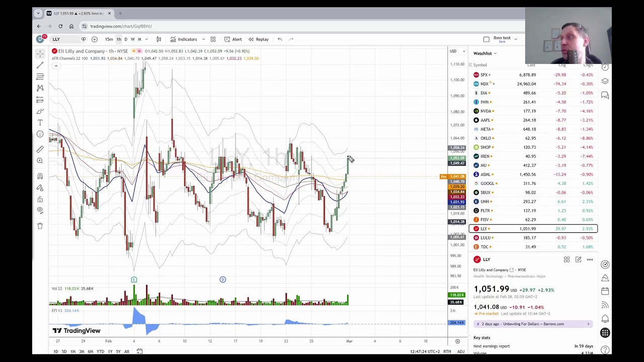Toggle magnet mode for drawings
The height and width of the screenshot is (362, 644).
coord(40,176)
